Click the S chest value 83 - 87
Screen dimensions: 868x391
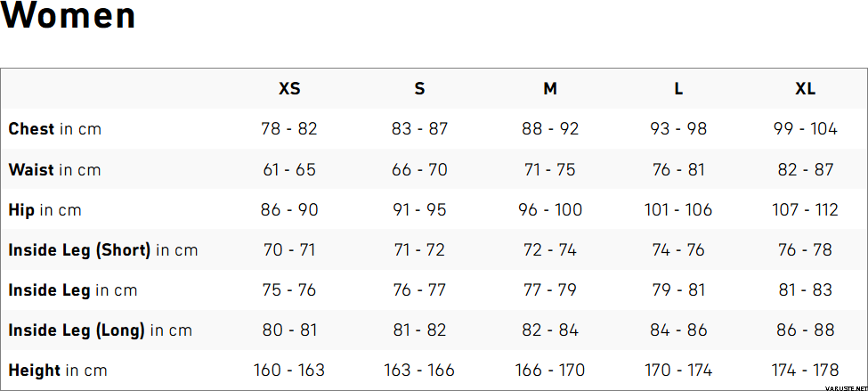419,129
